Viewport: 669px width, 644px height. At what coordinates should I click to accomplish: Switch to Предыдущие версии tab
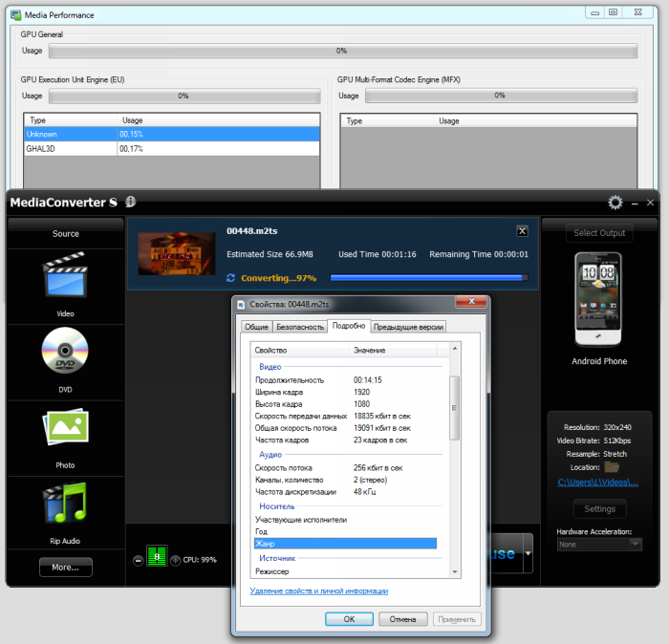pyautogui.click(x=408, y=327)
